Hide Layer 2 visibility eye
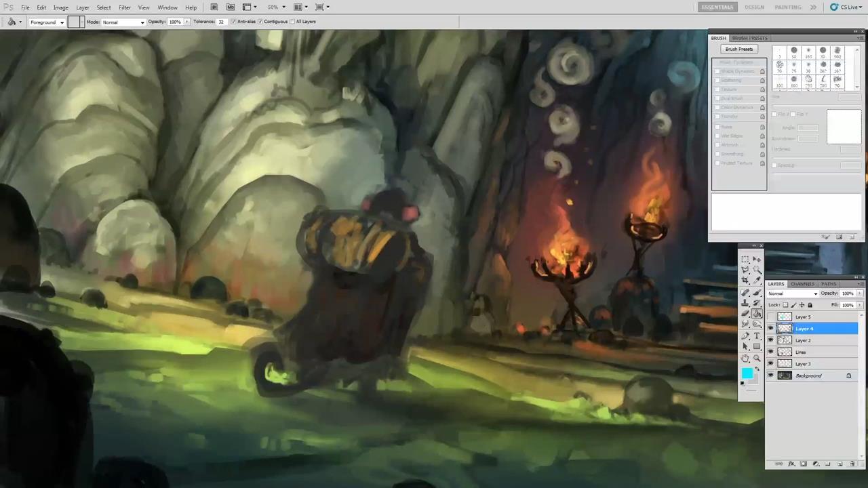 tap(770, 340)
